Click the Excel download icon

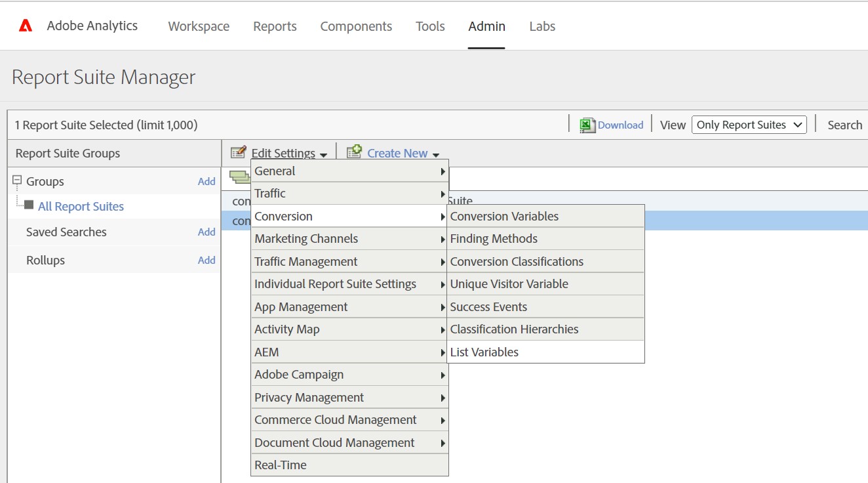point(587,125)
